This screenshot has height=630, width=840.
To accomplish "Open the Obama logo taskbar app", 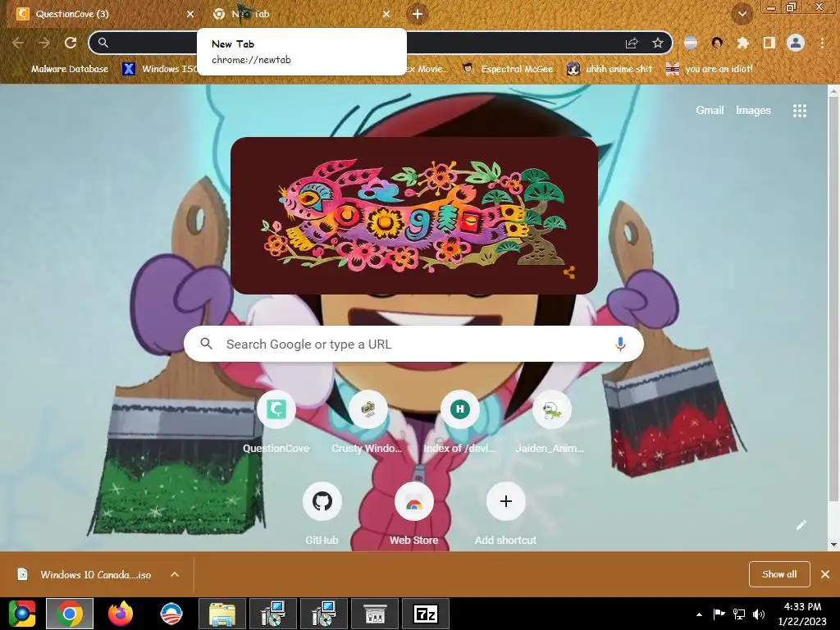I will tap(171, 614).
